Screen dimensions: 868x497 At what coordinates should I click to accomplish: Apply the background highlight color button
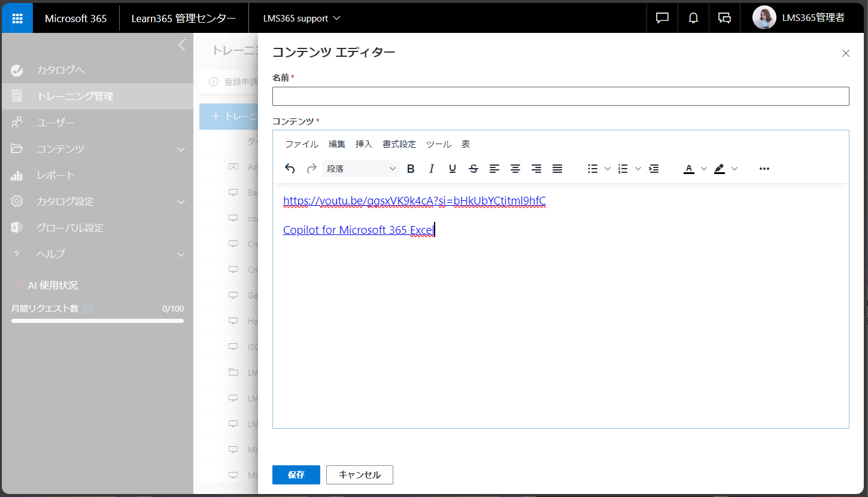pyautogui.click(x=720, y=169)
